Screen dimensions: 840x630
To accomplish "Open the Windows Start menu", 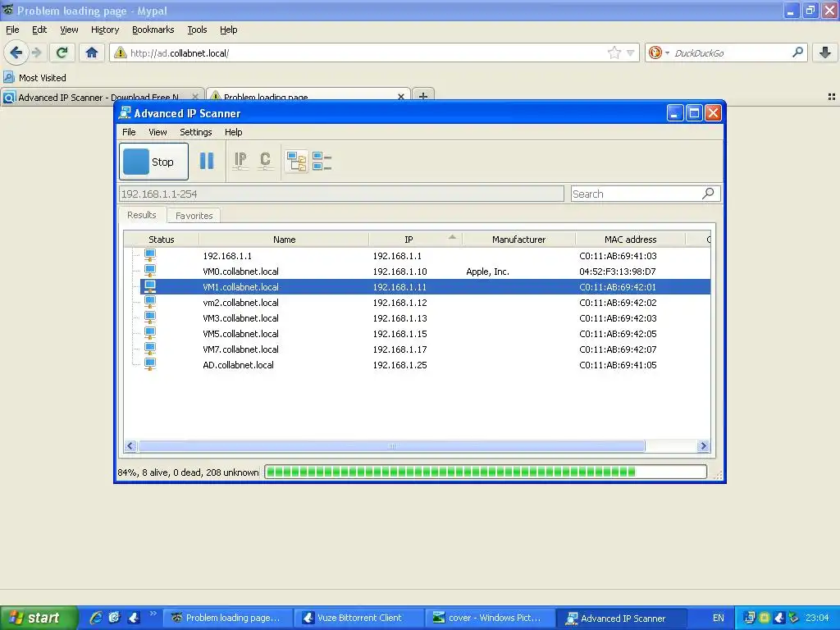I will click(39, 618).
